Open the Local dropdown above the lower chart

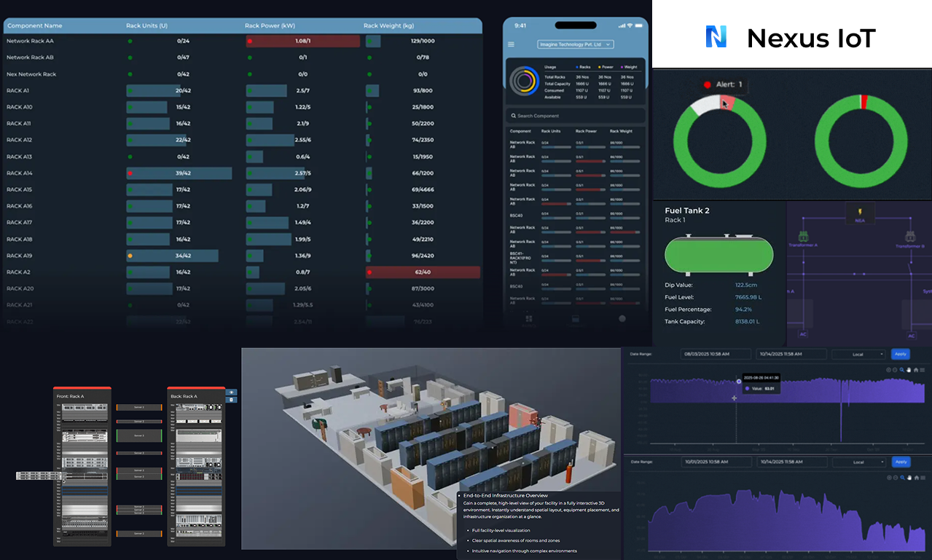(x=859, y=462)
